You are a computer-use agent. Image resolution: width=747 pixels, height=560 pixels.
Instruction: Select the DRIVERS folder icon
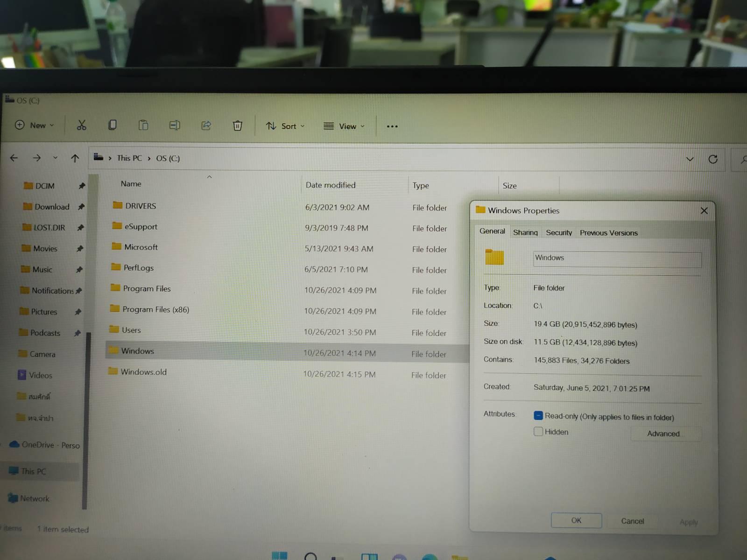pyautogui.click(x=118, y=205)
